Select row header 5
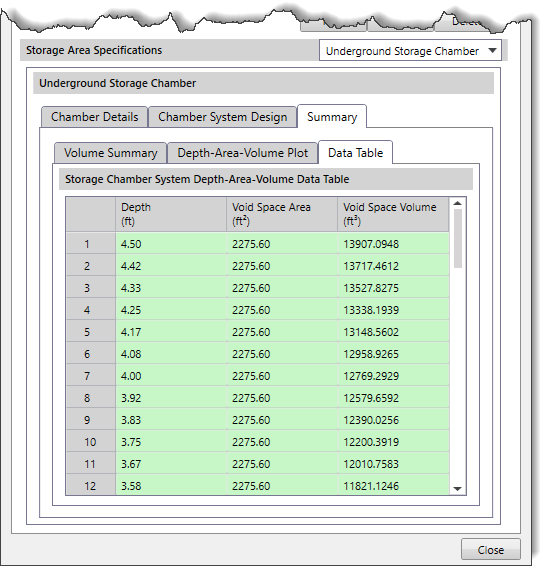This screenshot has height=566, width=546. 91,332
